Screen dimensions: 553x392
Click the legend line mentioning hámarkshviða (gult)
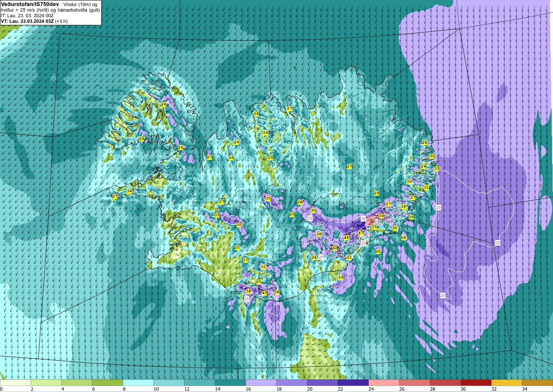(x=50, y=10)
